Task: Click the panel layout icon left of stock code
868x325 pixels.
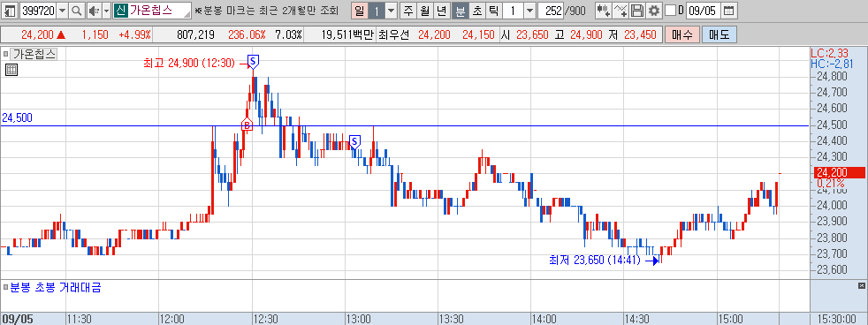Action: pyautogui.click(x=10, y=11)
